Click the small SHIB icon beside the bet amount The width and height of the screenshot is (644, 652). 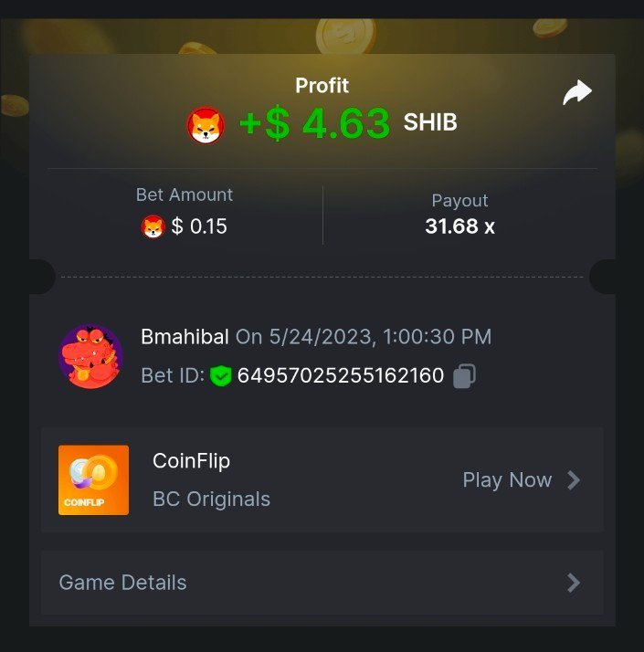[x=153, y=226]
